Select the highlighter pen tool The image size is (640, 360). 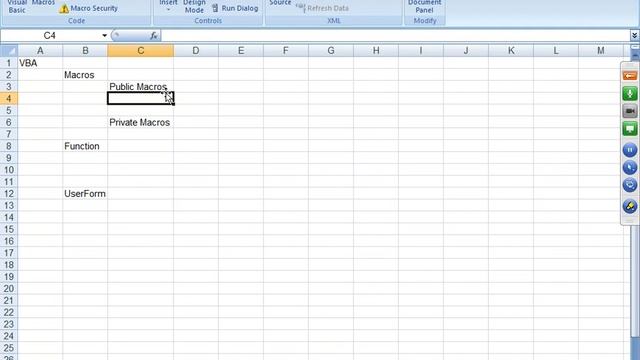point(630,206)
